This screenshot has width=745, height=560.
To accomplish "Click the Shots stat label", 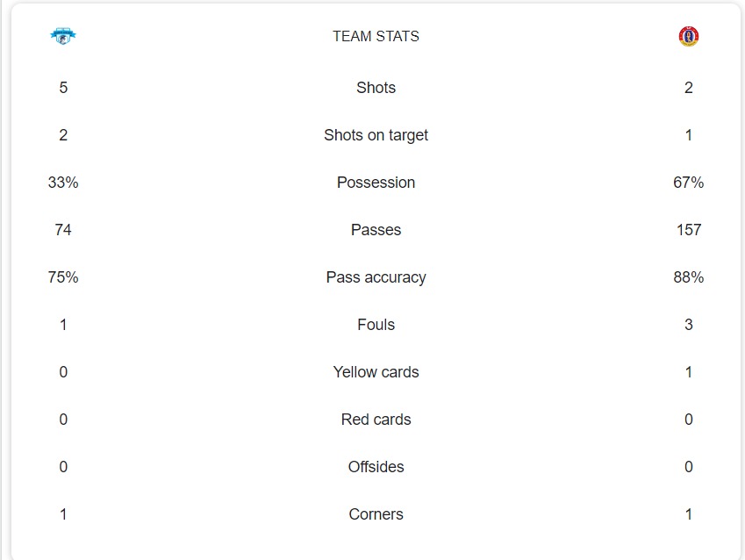I will (376, 88).
